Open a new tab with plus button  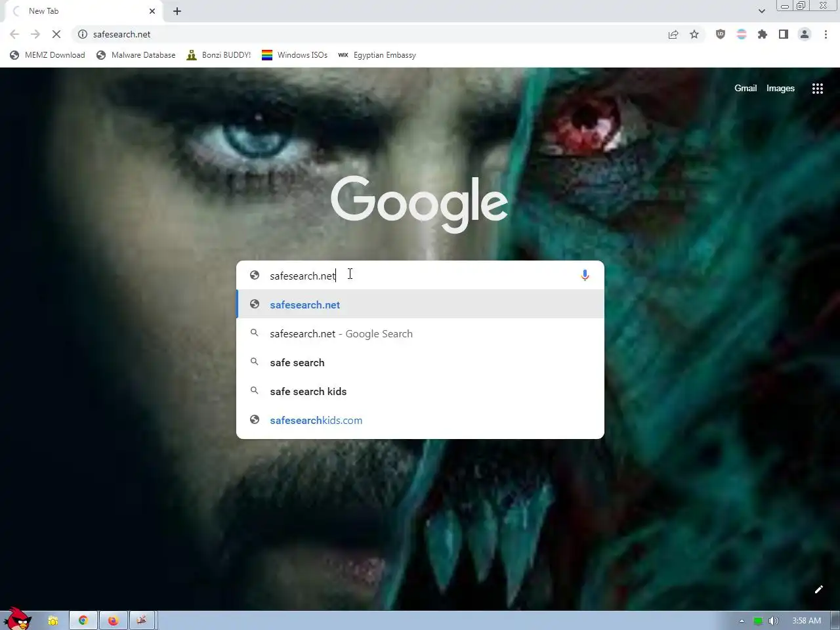click(177, 11)
